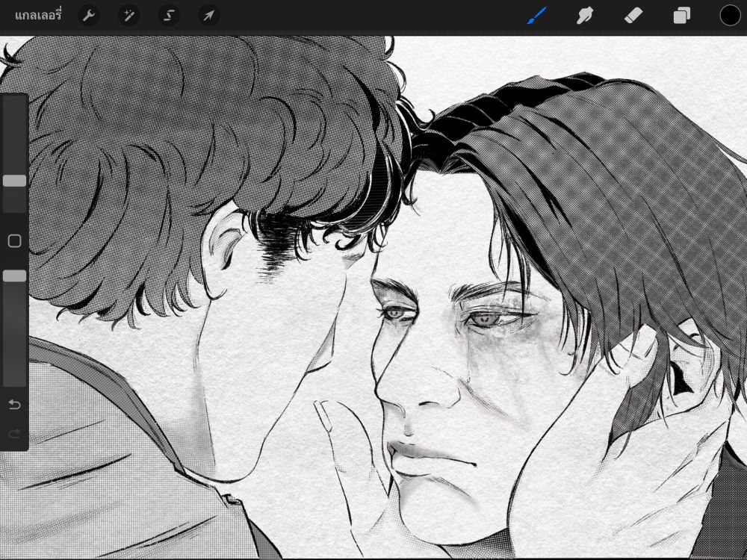
Task: Open the Actions wrench menu
Action: (x=89, y=16)
